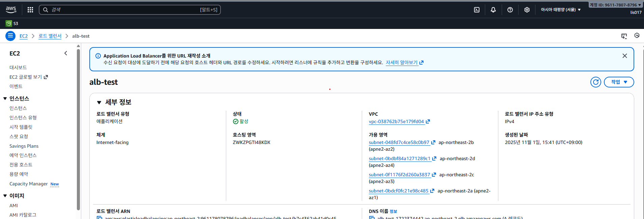Open Instance Types in the sidebar
644x219 pixels.
(23, 117)
